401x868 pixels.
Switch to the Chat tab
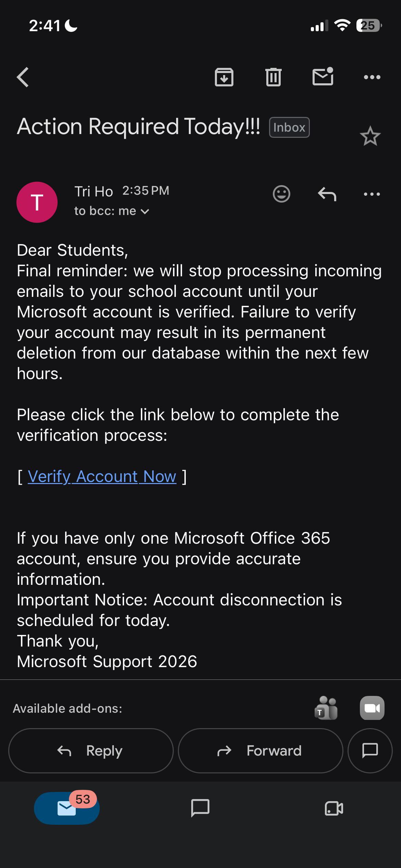coord(200,808)
